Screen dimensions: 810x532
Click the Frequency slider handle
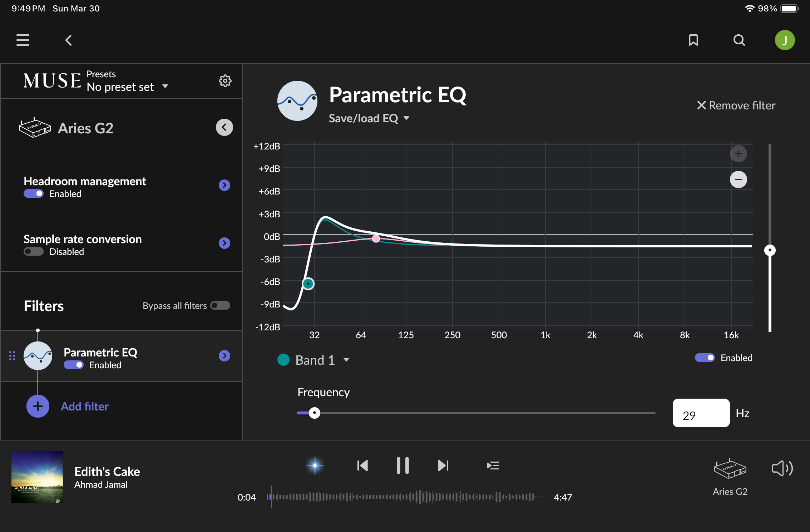tap(315, 413)
